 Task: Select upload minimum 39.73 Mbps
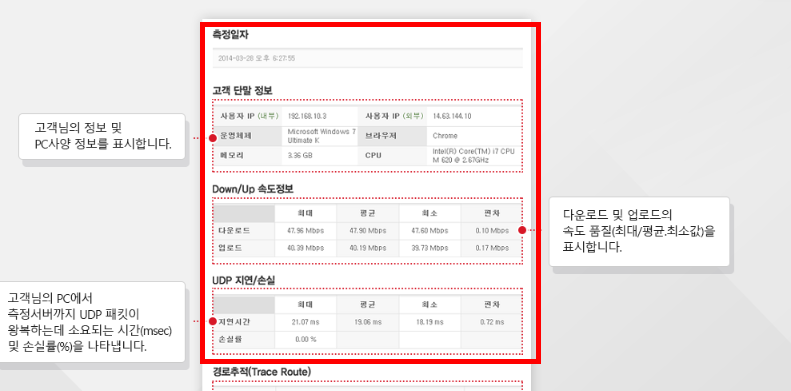(429, 248)
